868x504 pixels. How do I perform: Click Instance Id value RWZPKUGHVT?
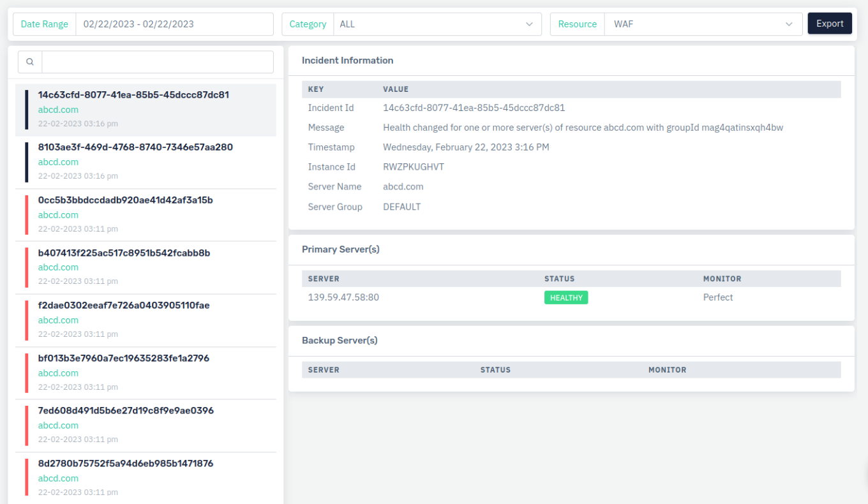[414, 167]
